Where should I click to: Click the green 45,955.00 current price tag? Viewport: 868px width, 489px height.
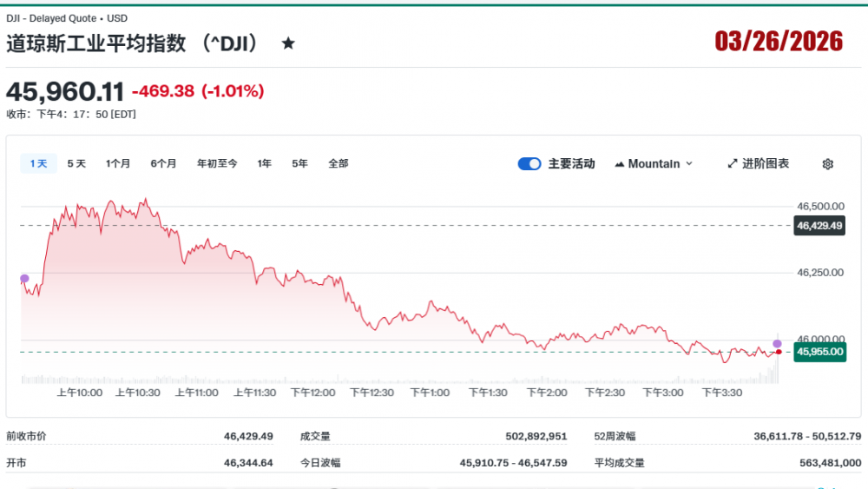pyautogui.click(x=819, y=352)
